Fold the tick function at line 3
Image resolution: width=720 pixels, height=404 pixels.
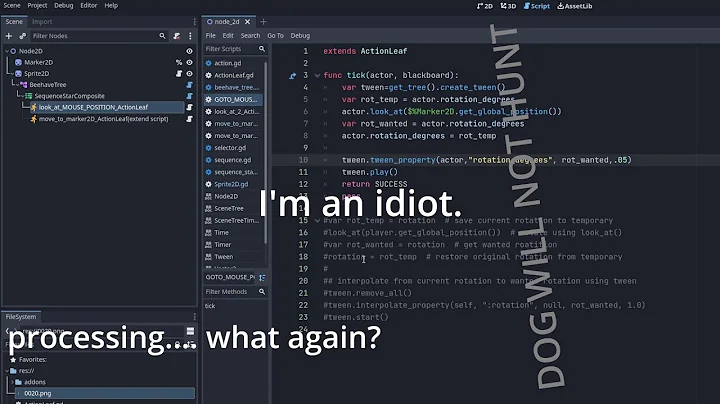pos(317,76)
